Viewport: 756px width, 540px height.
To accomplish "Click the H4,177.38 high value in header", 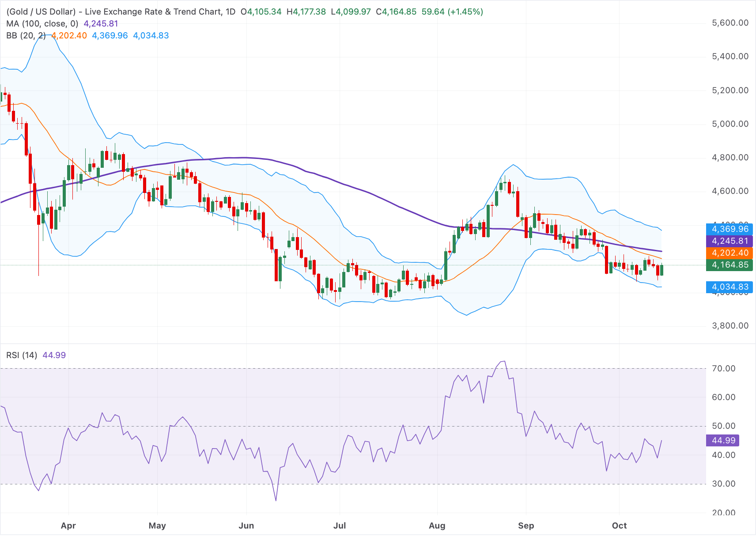I will click(x=306, y=11).
